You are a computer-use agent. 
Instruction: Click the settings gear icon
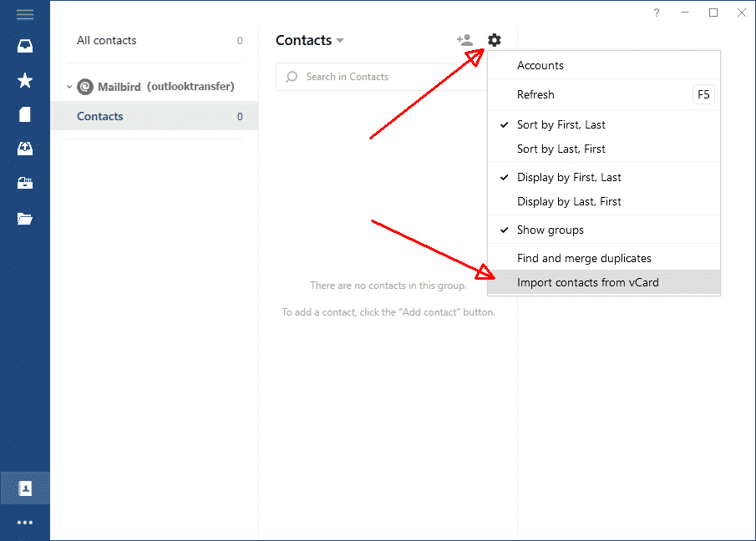[495, 40]
